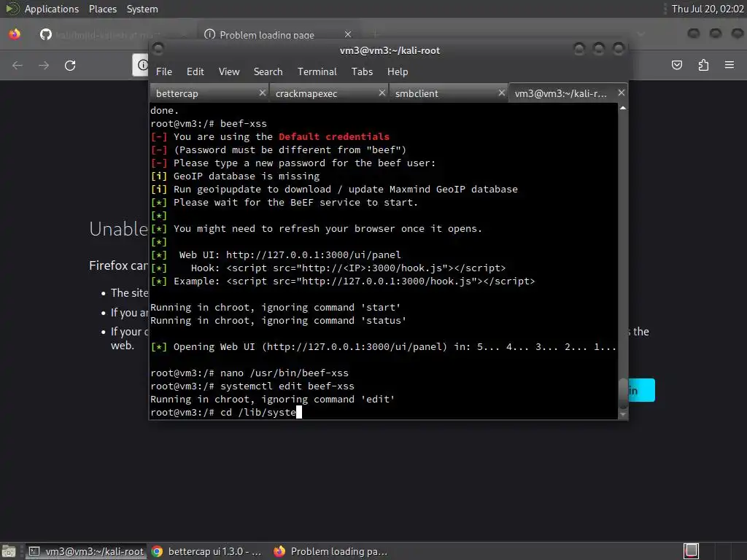
Task: Click terminal title vm3@vm3:~/kali-root
Action: tap(390, 50)
